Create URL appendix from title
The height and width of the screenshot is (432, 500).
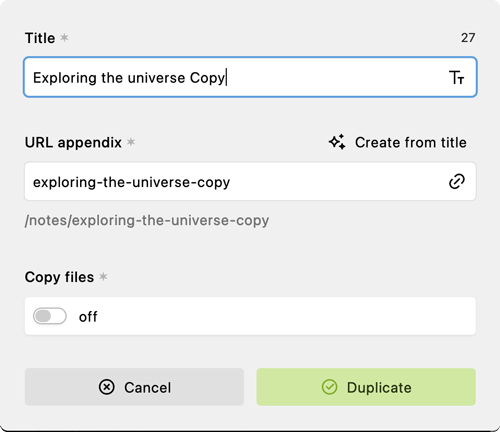click(x=397, y=142)
